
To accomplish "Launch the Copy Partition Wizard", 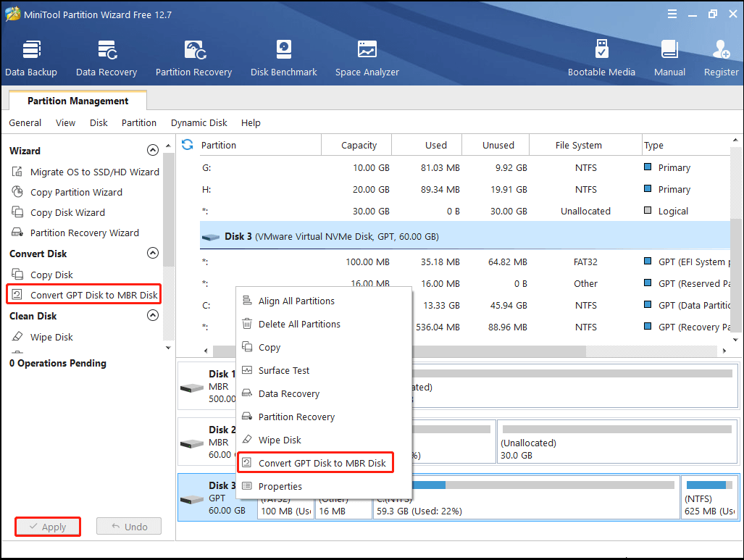I will click(67, 192).
